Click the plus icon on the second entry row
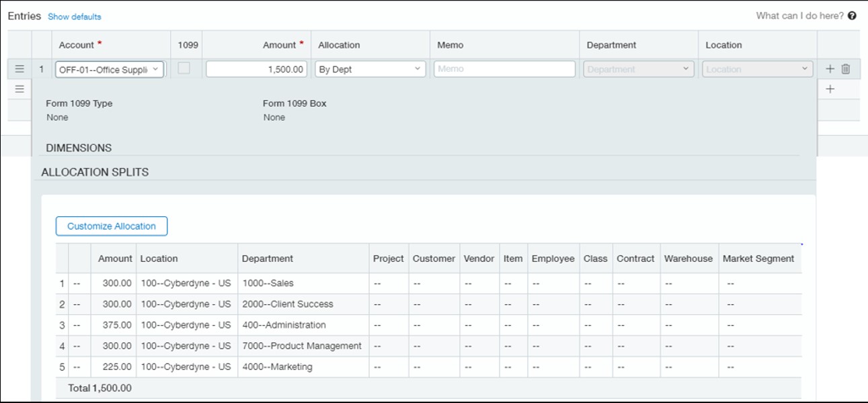This screenshot has height=403, width=868. 829,87
